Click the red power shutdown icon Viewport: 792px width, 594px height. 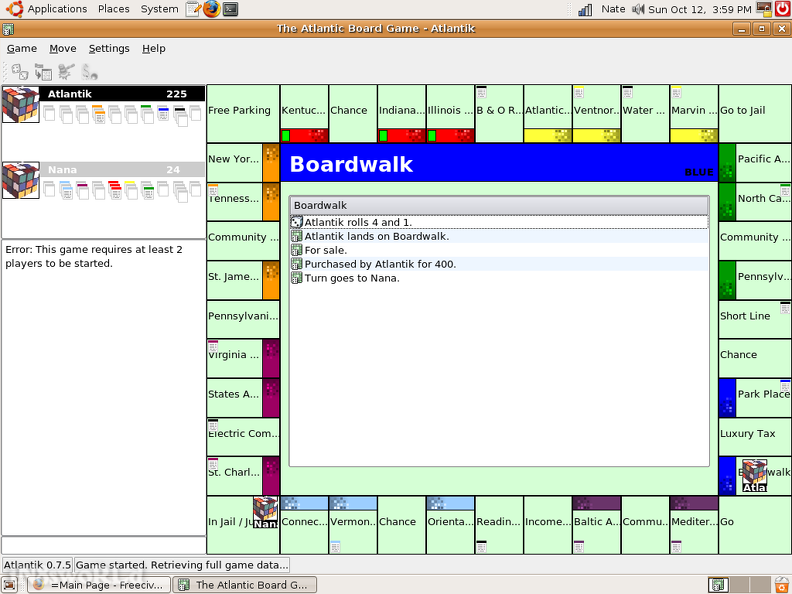point(782,9)
